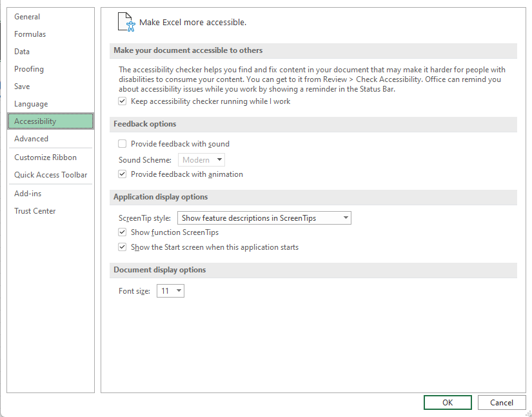The height and width of the screenshot is (417, 532).
Task: Toggle Show function ScreenTips checkbox
Action: (122, 232)
